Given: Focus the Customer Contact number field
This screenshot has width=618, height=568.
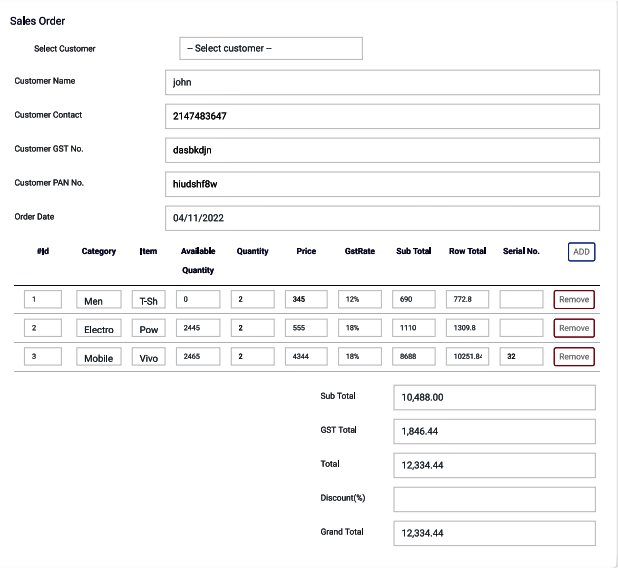Looking at the screenshot, I should click(x=382, y=116).
